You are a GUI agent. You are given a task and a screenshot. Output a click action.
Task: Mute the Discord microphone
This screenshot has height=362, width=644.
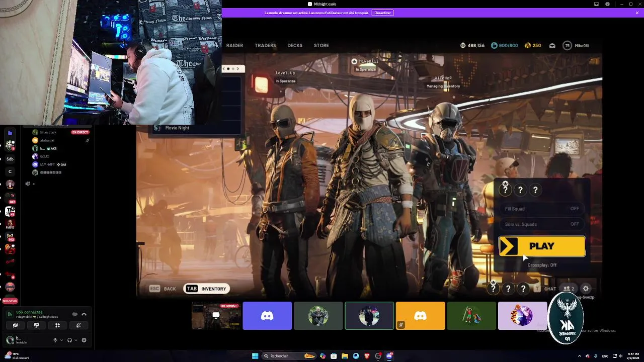tap(55, 340)
